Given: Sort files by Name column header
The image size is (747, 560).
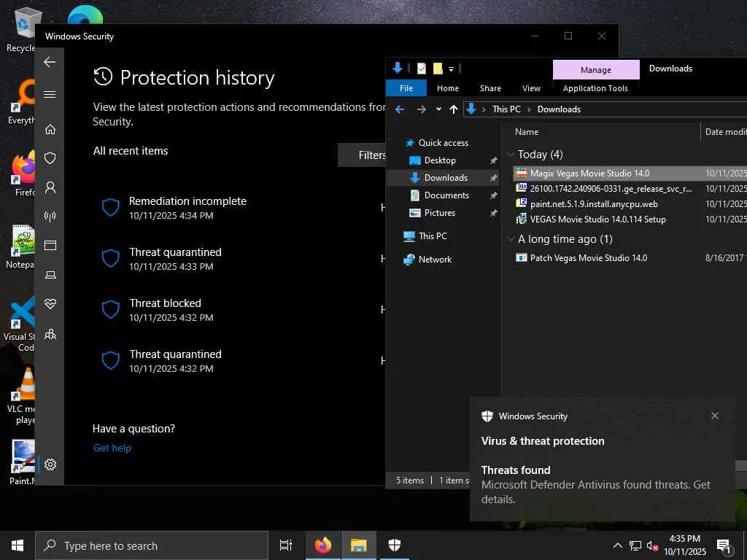Looking at the screenshot, I should click(527, 132).
